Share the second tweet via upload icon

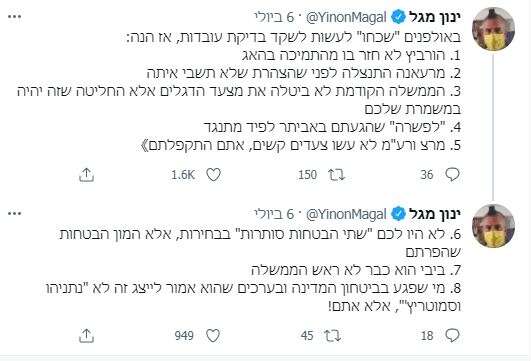pos(86,336)
